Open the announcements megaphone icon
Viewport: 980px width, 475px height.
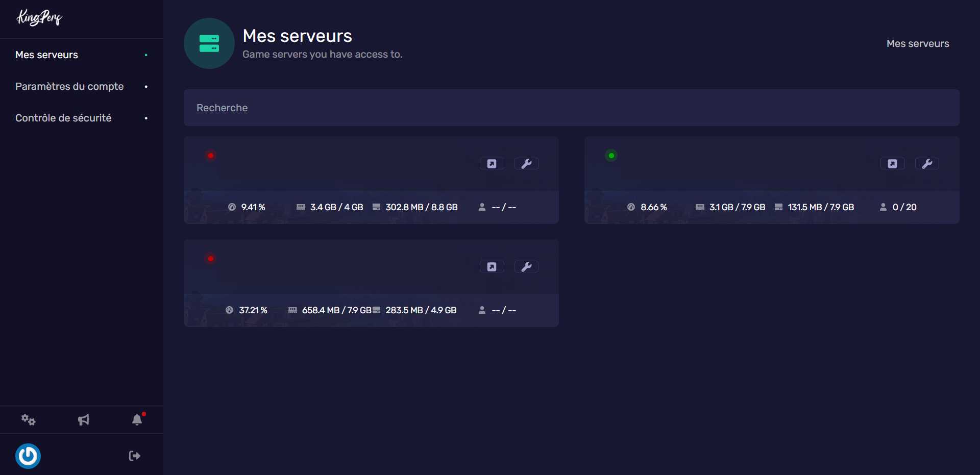[x=84, y=420]
